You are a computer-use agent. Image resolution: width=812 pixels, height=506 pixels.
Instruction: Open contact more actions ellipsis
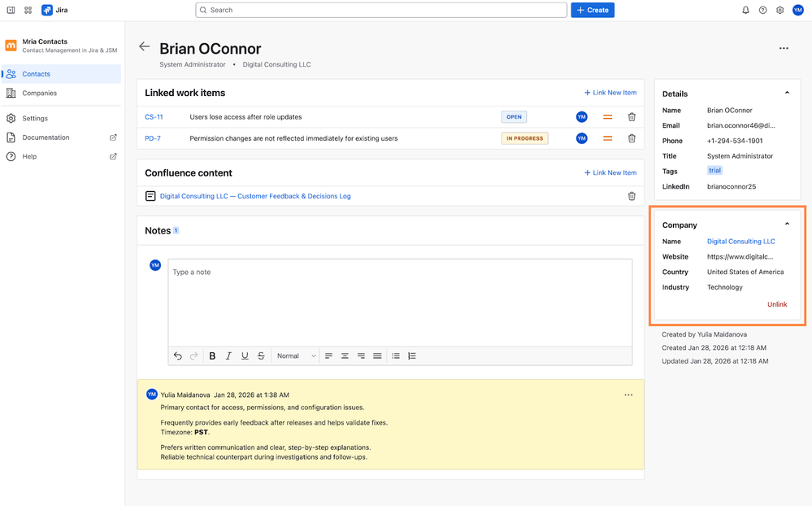[x=784, y=48]
